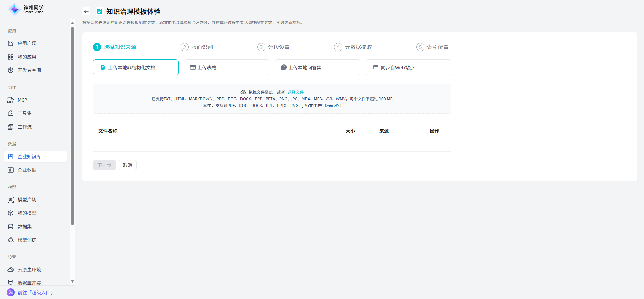Click the back arrow icon
The width and height of the screenshot is (644, 299).
coord(86,11)
